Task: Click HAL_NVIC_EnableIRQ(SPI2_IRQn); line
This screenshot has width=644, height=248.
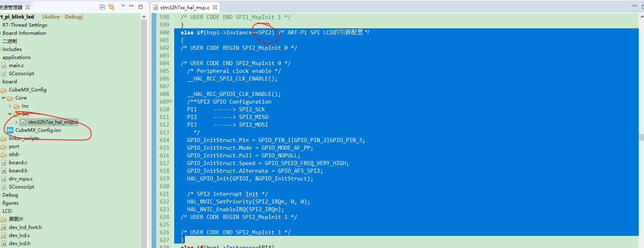Action: coord(236,209)
